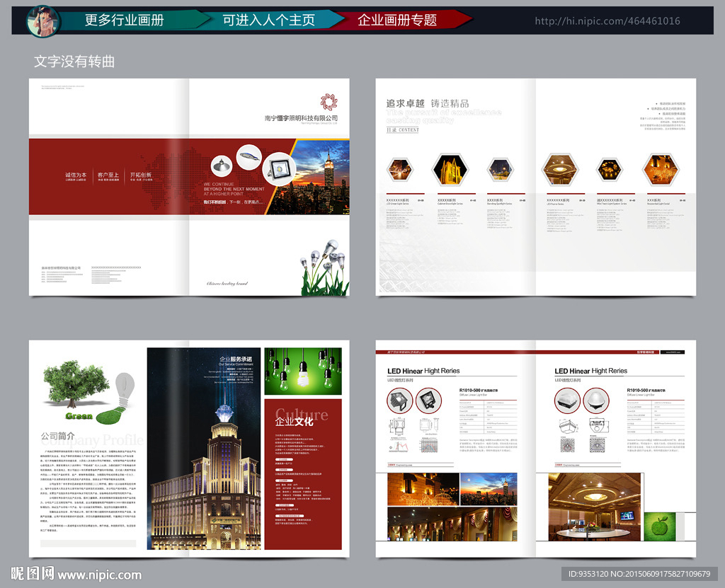Select the dome-shaped light product circle
The image size is (725, 588).
595,402
